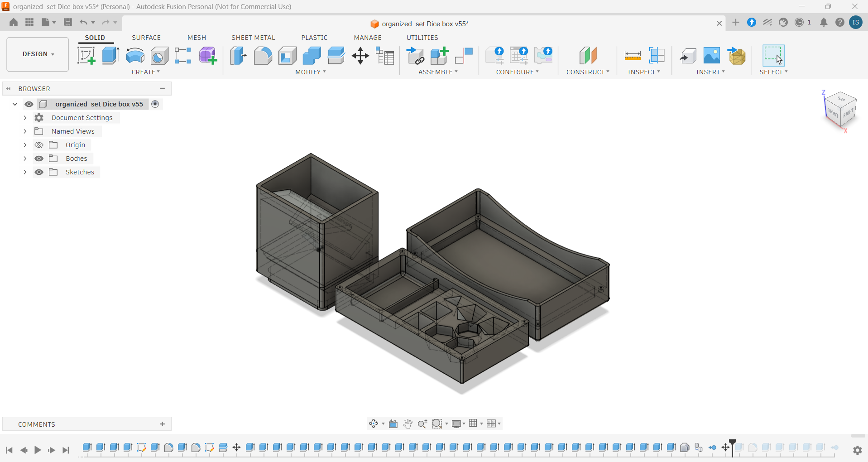This screenshot has height=462, width=868.
Task: Add a comment with plus button
Action: [x=163, y=424]
